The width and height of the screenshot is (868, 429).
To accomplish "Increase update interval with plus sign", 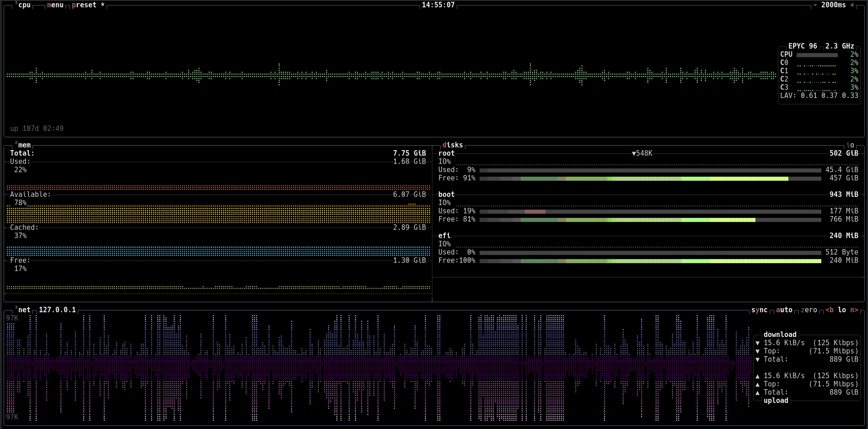I will [852, 5].
